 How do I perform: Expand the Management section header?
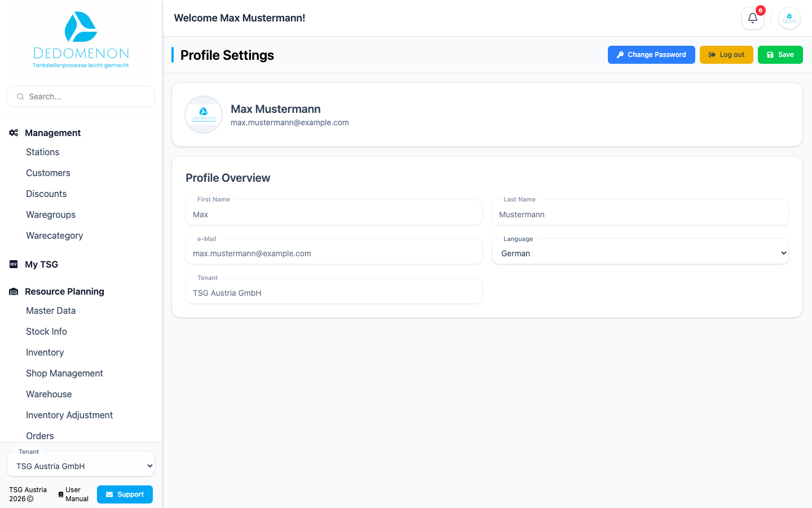pyautogui.click(x=53, y=133)
